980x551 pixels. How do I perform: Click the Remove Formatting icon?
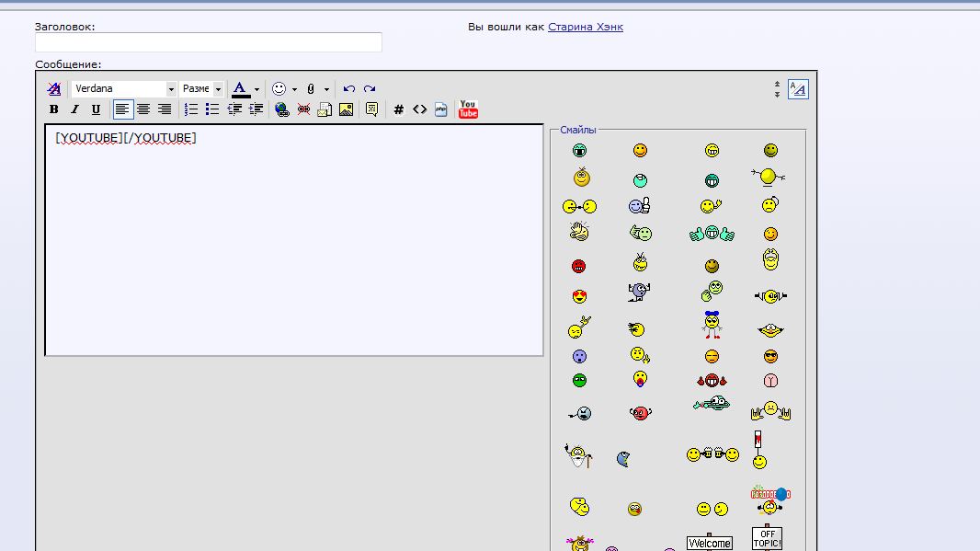[53, 89]
